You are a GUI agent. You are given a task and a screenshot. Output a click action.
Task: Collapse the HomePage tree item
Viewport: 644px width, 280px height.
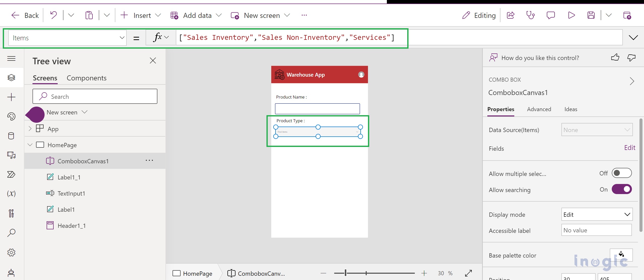click(30, 145)
